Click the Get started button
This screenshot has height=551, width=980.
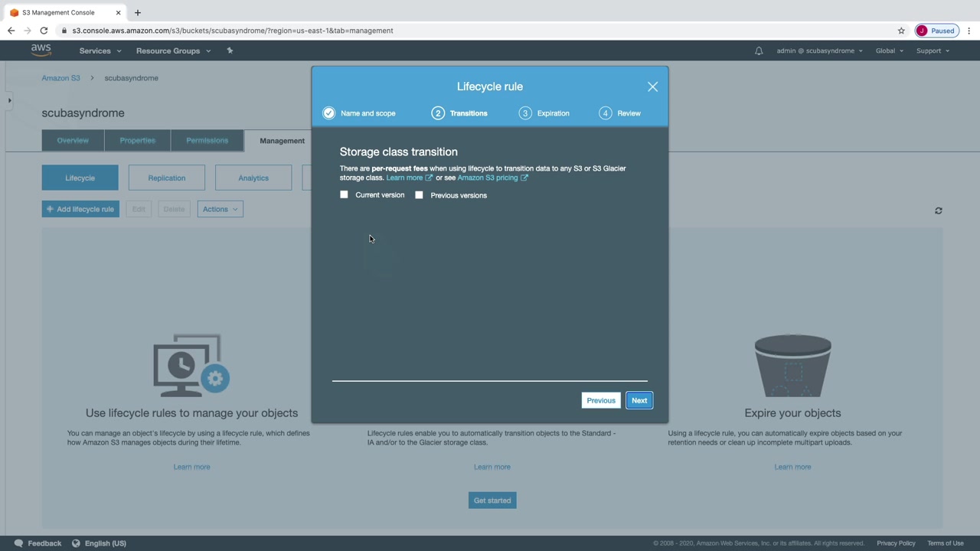pos(492,500)
